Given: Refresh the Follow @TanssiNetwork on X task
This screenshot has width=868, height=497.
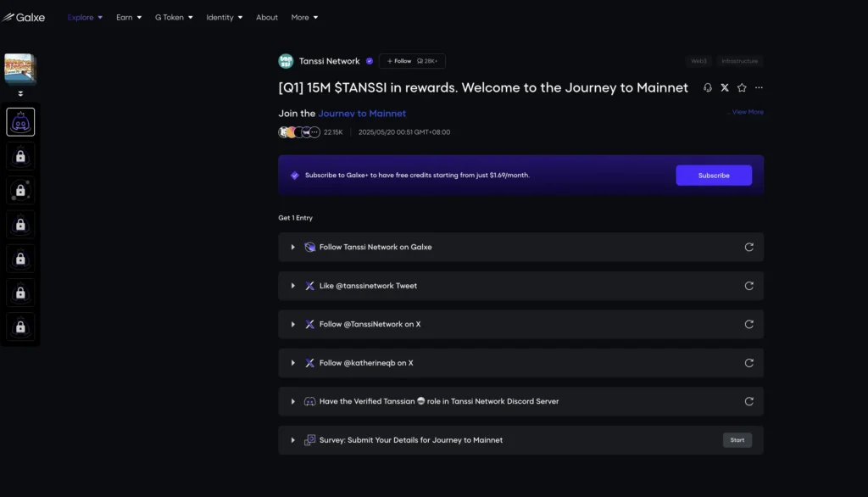Looking at the screenshot, I should (749, 324).
